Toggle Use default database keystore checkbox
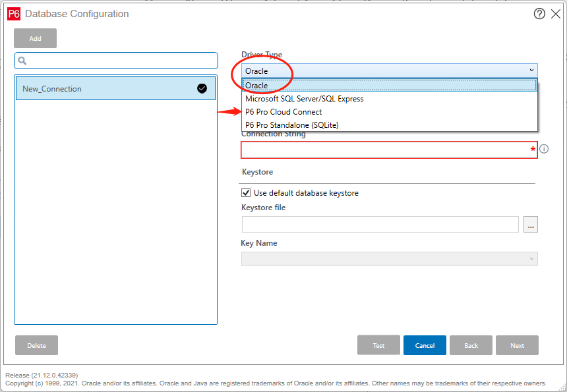The image size is (567, 392). point(246,193)
